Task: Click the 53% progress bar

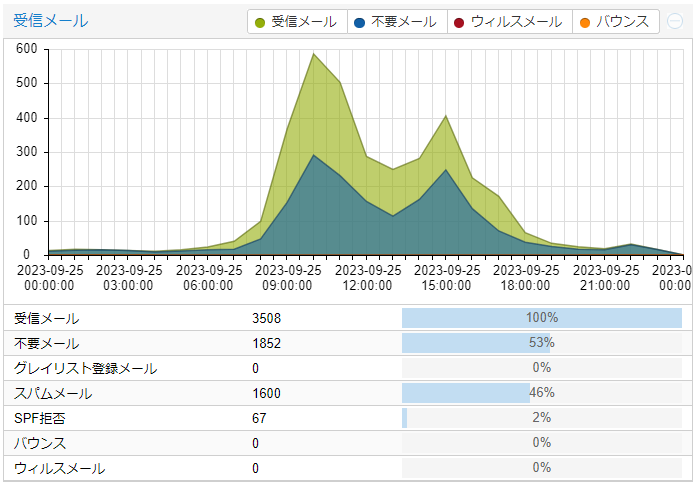Action: pyautogui.click(x=542, y=343)
